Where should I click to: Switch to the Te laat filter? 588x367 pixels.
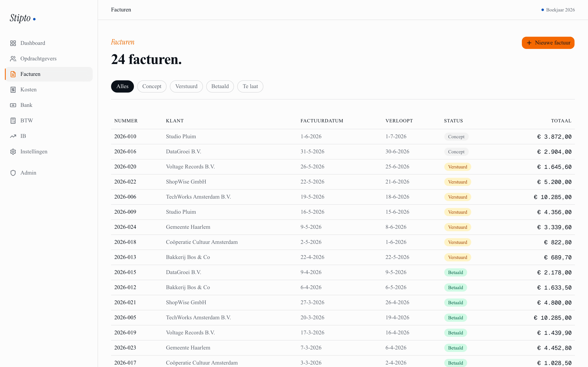coord(250,86)
